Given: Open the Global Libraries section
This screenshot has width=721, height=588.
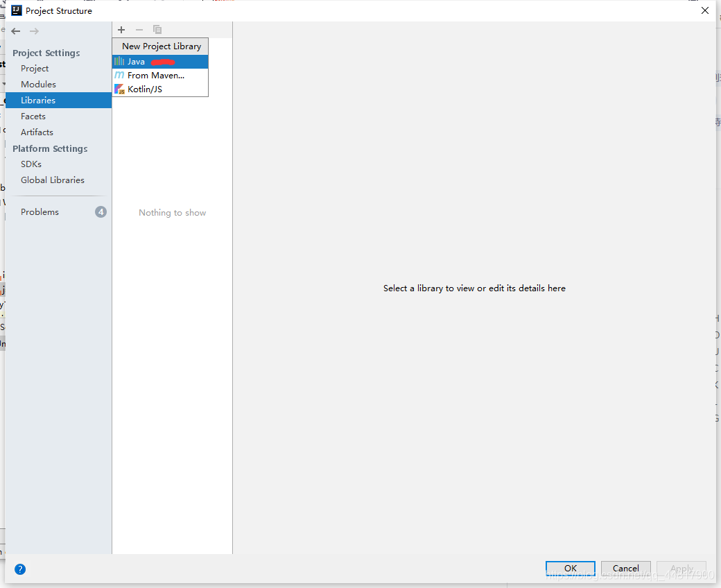Looking at the screenshot, I should tap(53, 180).
